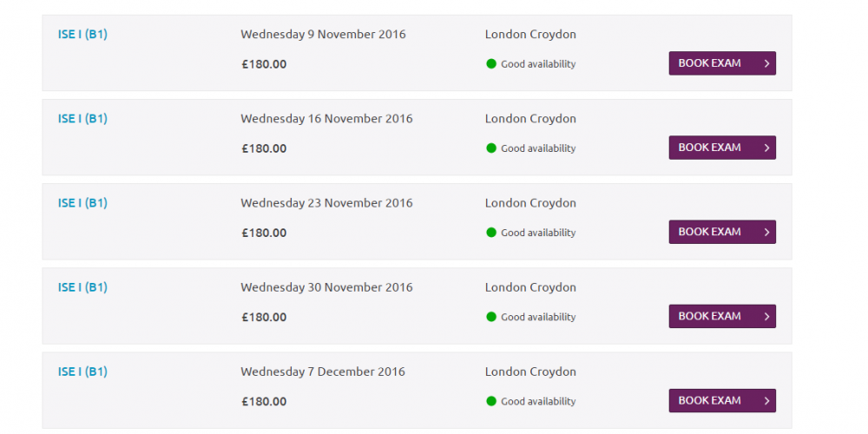The image size is (868, 434).
Task: Click chevron arrow on 7 December Book Exam
Action: (x=766, y=401)
